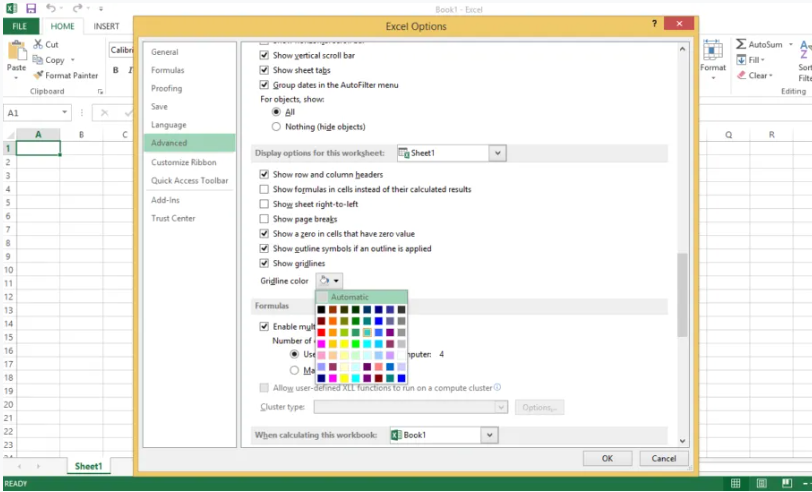Click the Clear eraser icon
Viewport: 812px width, 492px height.
740,75
